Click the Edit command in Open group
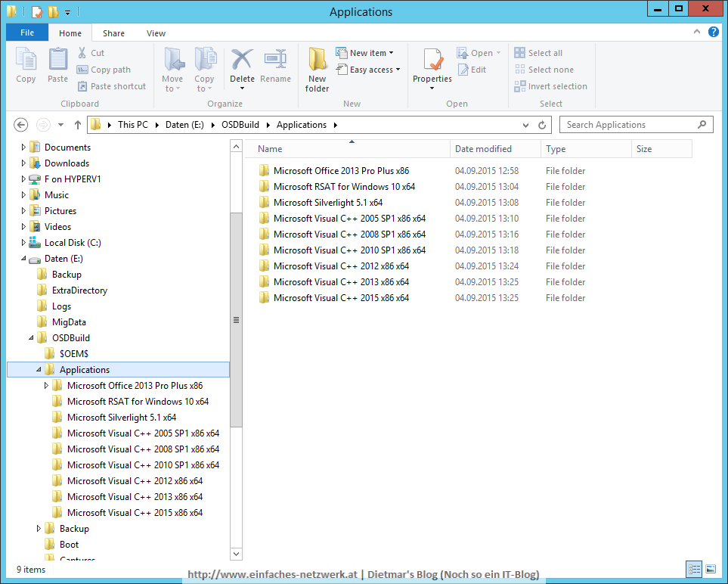The width and height of the screenshot is (728, 584). pos(472,70)
